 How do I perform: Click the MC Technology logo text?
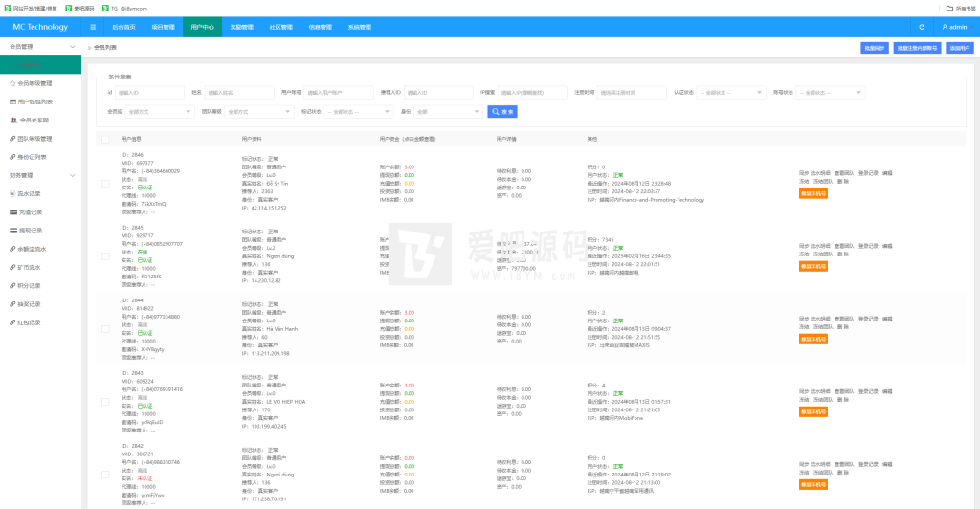click(x=40, y=27)
